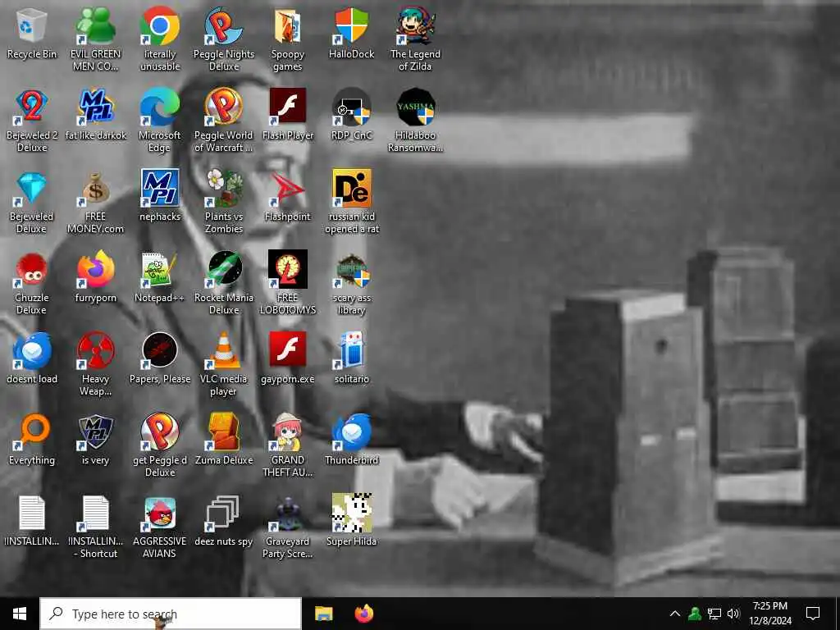Open the volume speaker tray icon
This screenshot has height=630, width=840.
pos(733,614)
